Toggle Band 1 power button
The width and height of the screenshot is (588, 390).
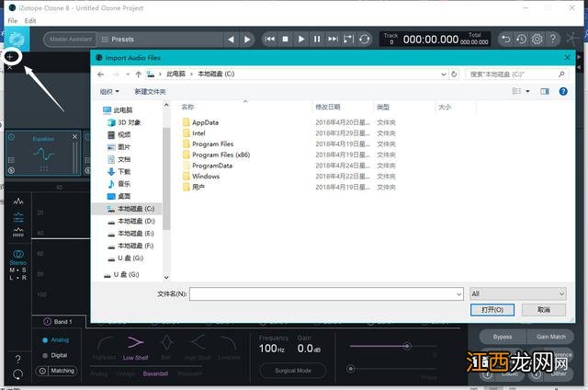click(47, 322)
